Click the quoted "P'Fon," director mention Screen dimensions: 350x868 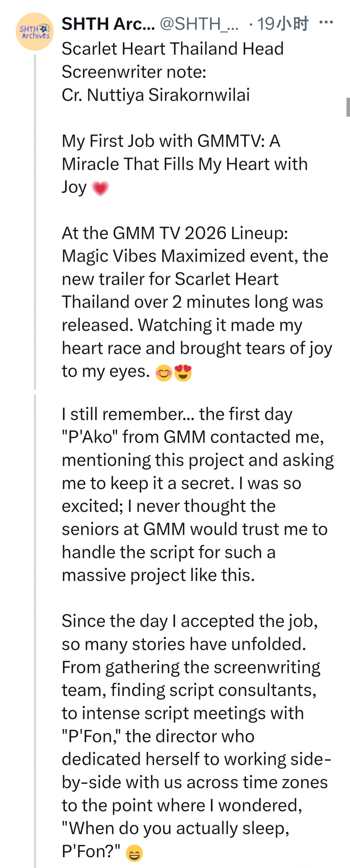click(91, 736)
